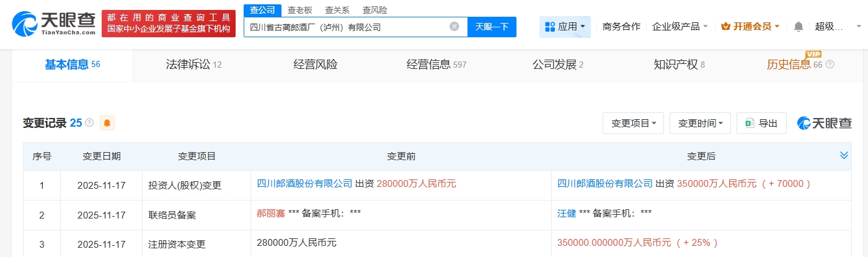
Task: Open the 变更项目 filter dropdown
Action: coord(634,123)
